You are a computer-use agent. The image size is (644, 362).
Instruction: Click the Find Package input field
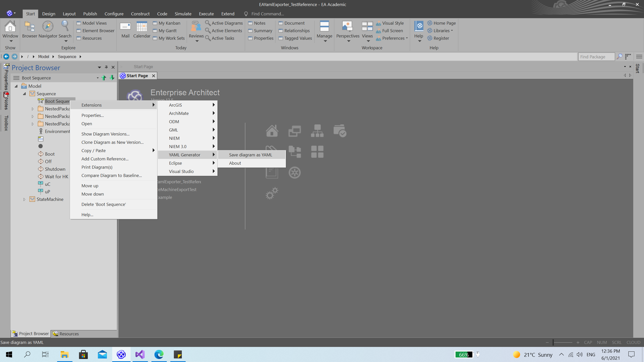pyautogui.click(x=596, y=57)
